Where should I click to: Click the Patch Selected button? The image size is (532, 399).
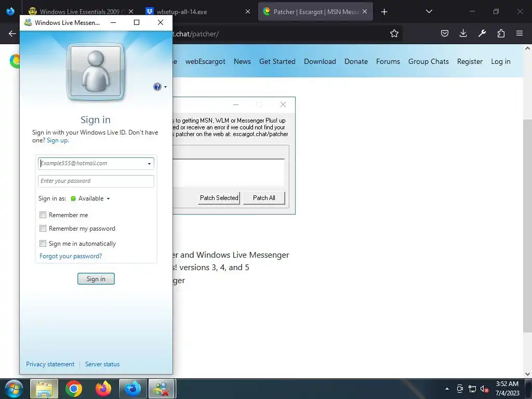tap(219, 198)
